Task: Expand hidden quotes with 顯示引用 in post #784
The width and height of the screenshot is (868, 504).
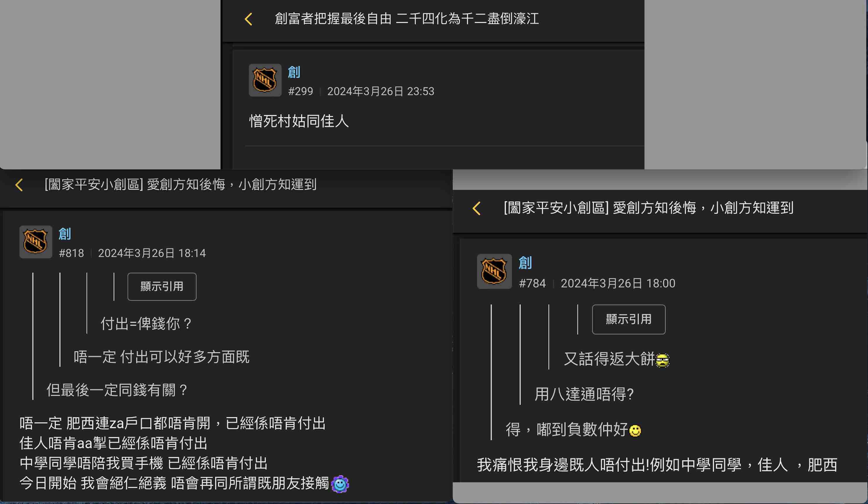Action: click(629, 319)
